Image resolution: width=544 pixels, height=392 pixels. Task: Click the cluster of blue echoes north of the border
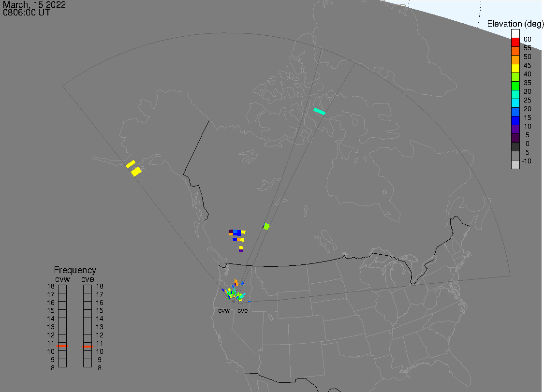pos(237,232)
